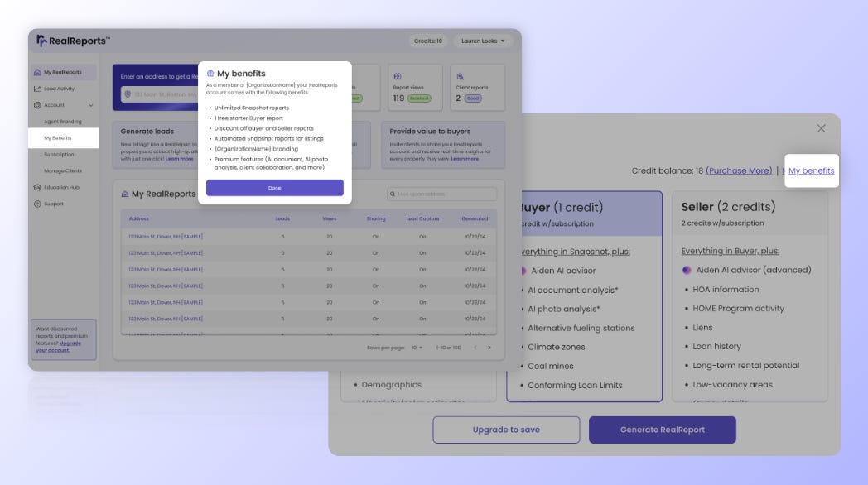Click the Buyer card Aiden AI advisor icon

tap(523, 271)
